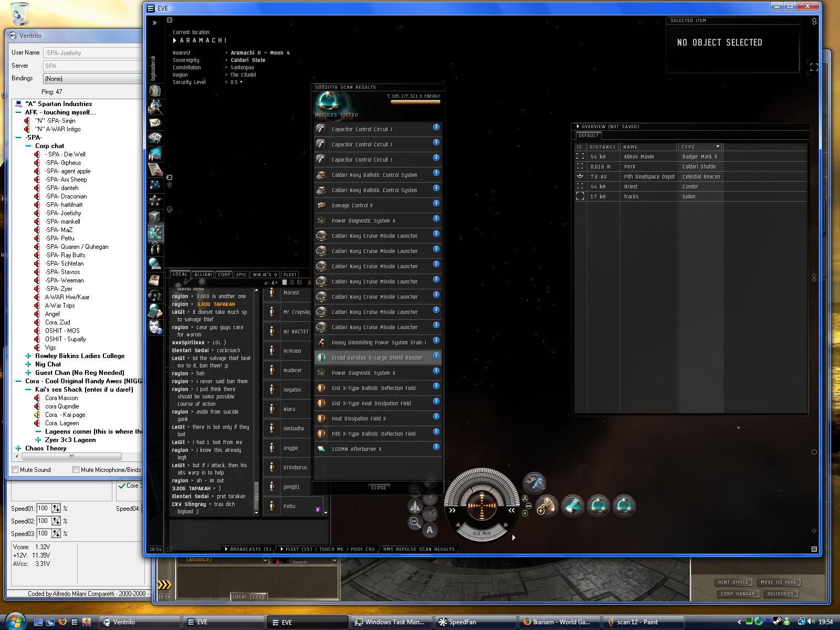The width and height of the screenshot is (840, 630).
Task: Open the Corporation stars icon
Action: point(155,201)
